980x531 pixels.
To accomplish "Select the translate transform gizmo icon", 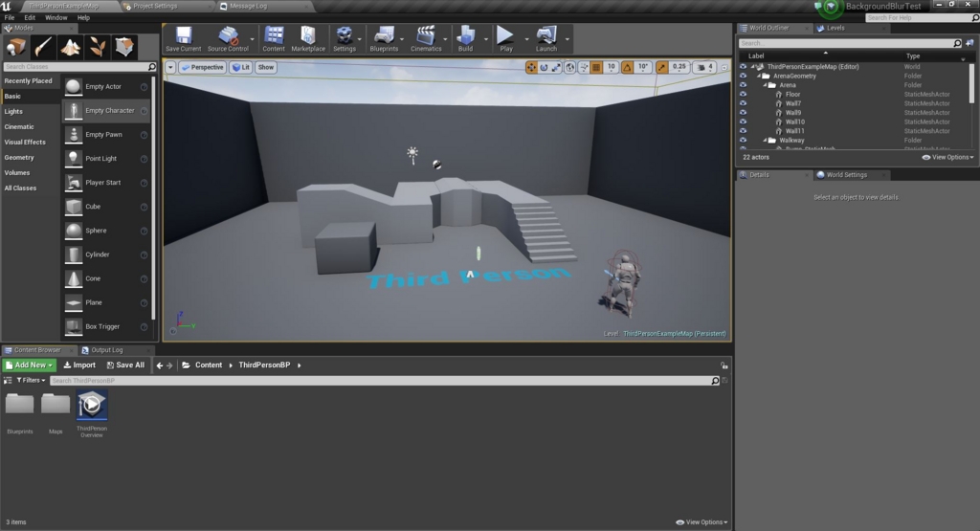I will click(531, 67).
